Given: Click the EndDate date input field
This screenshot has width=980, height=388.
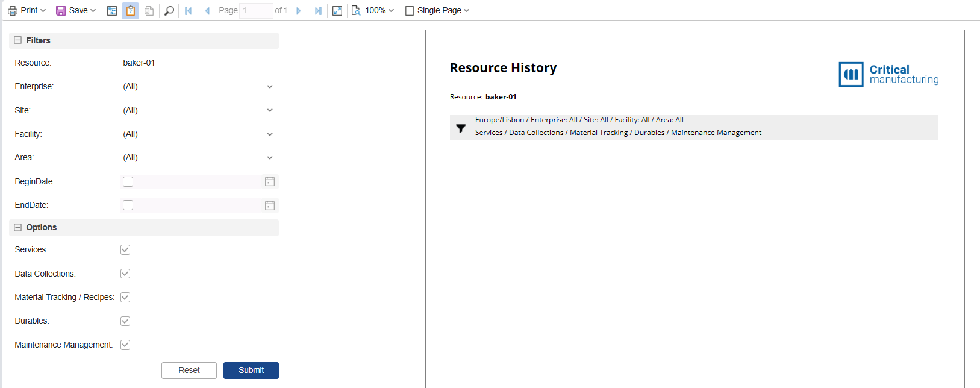Looking at the screenshot, I should pyautogui.click(x=199, y=205).
